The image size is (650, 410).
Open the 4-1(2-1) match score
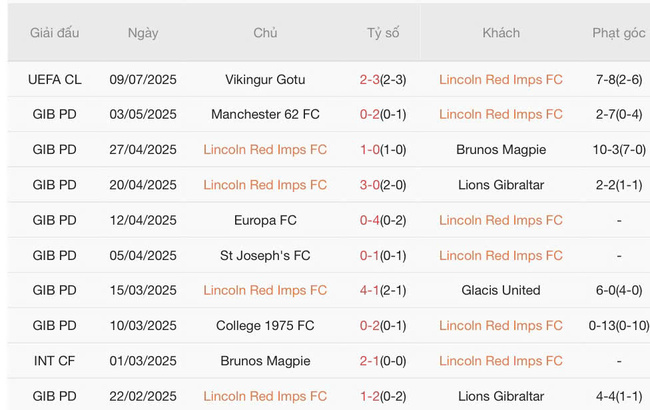coord(382,290)
